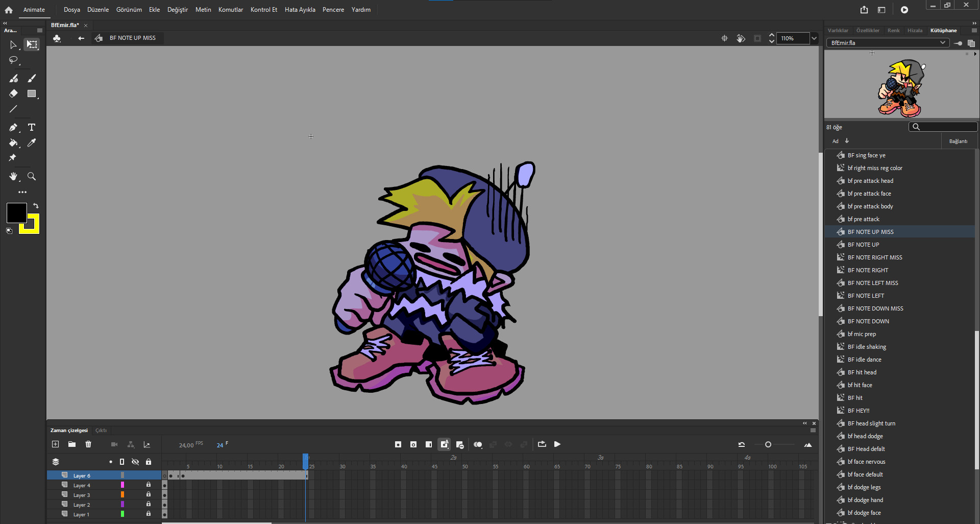Toggle onion skinning in the timeline

478,444
